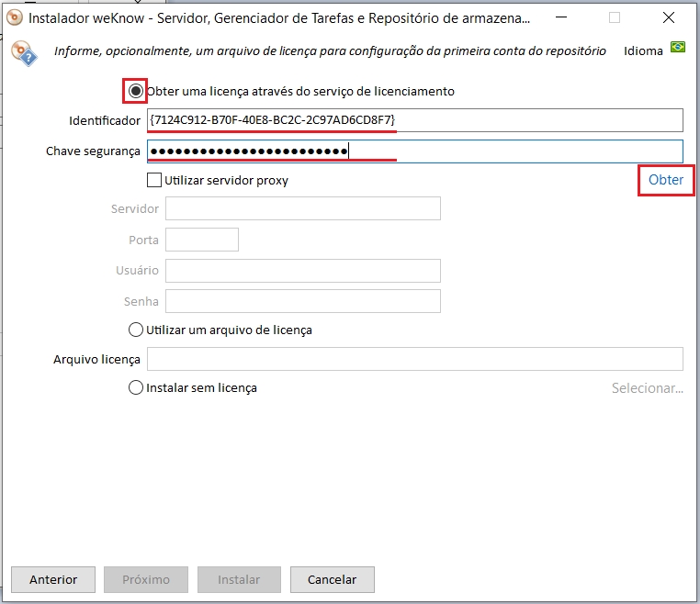Click the 'Obter' license link
The image size is (700, 604).
pyautogui.click(x=666, y=180)
